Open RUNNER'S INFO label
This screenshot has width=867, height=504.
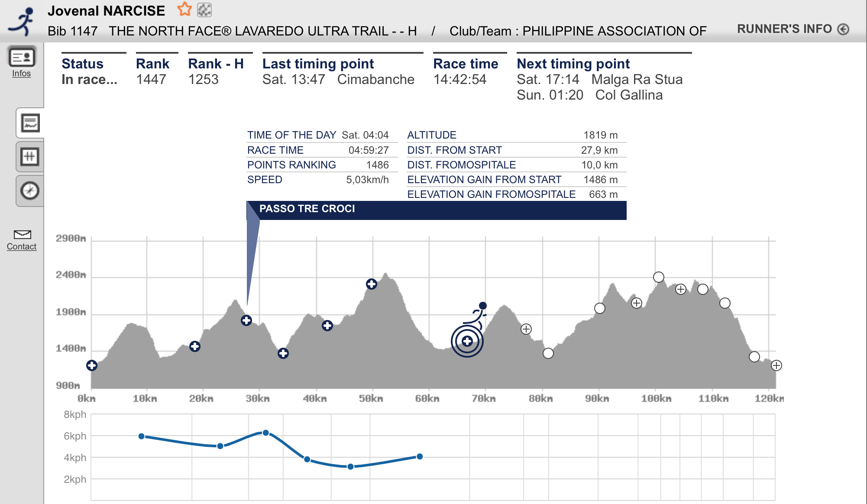click(x=784, y=29)
